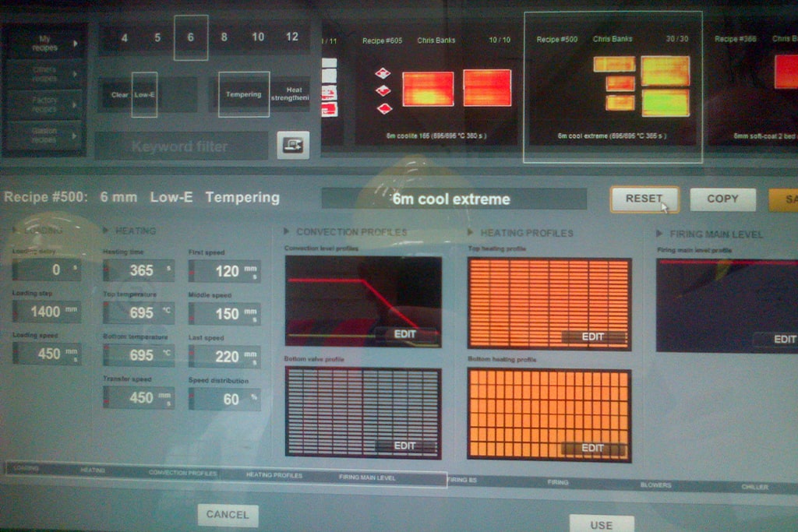
Task: Edit the bottom heating profile
Action: pos(592,449)
